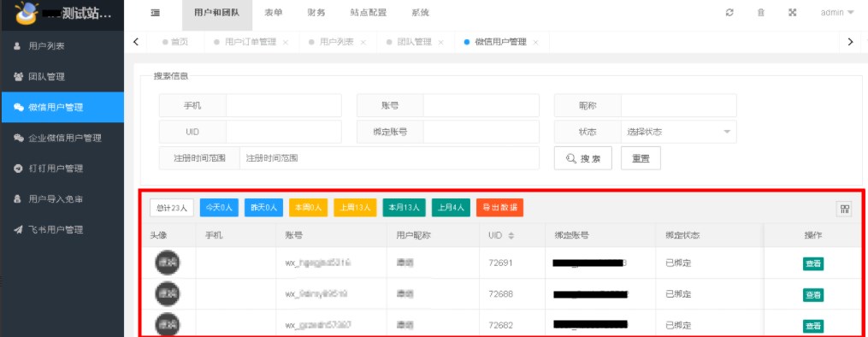The width and height of the screenshot is (868, 337).
Task: Close the 用户订单管理 tab
Action: [285, 42]
